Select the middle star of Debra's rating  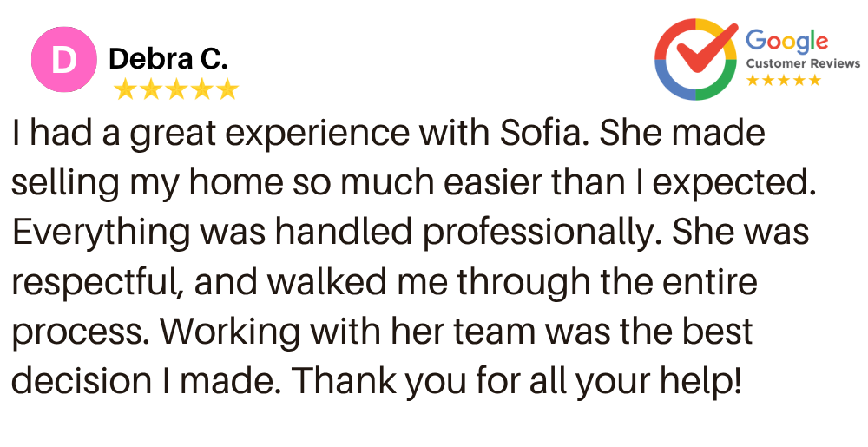coord(176,89)
